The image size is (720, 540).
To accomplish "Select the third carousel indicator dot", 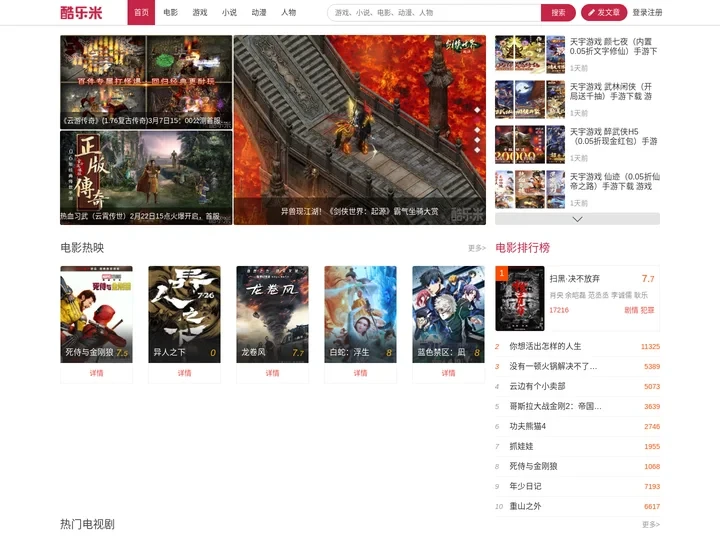I will point(477,130).
